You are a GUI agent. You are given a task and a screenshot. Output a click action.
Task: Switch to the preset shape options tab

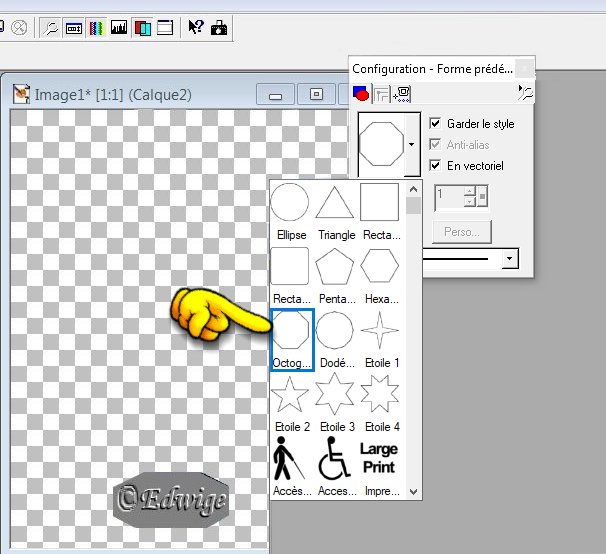coord(361,94)
